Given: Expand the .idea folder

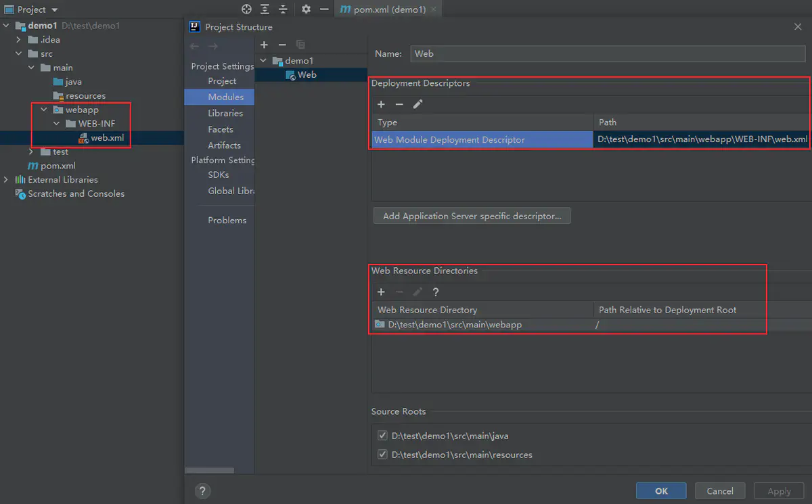Looking at the screenshot, I should click(19, 40).
